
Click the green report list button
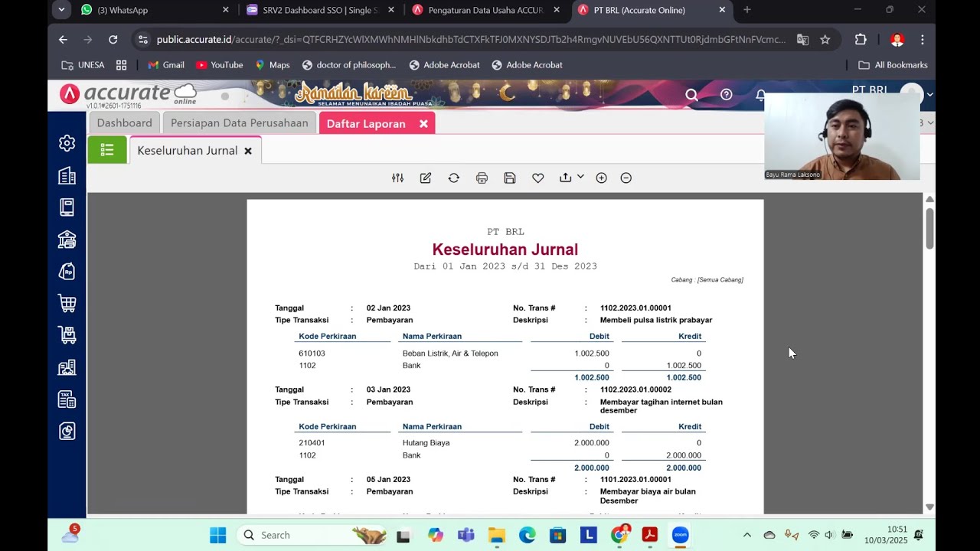(x=107, y=150)
